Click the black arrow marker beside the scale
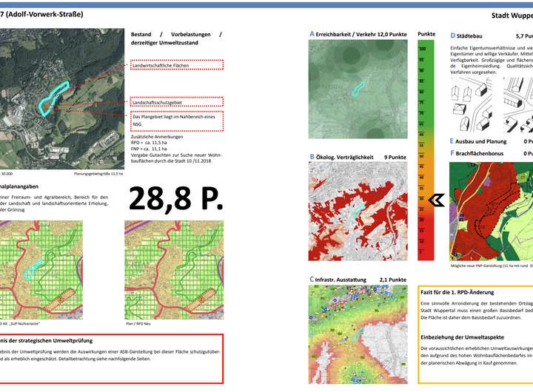The height and width of the screenshot is (392, 533). tap(437, 200)
